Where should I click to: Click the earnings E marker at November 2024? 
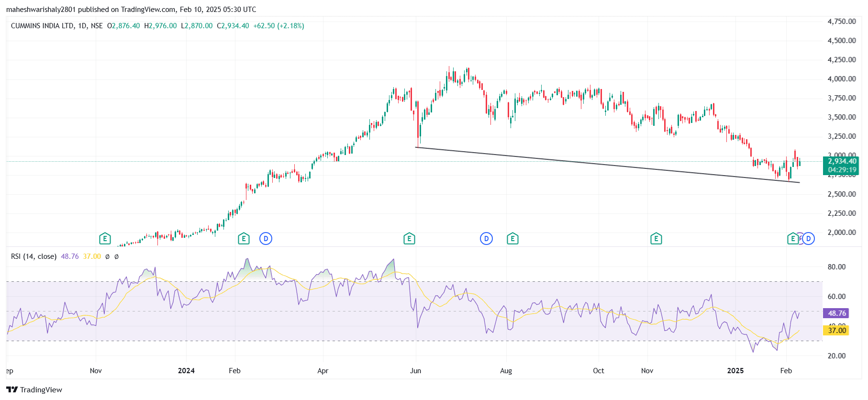(x=656, y=238)
